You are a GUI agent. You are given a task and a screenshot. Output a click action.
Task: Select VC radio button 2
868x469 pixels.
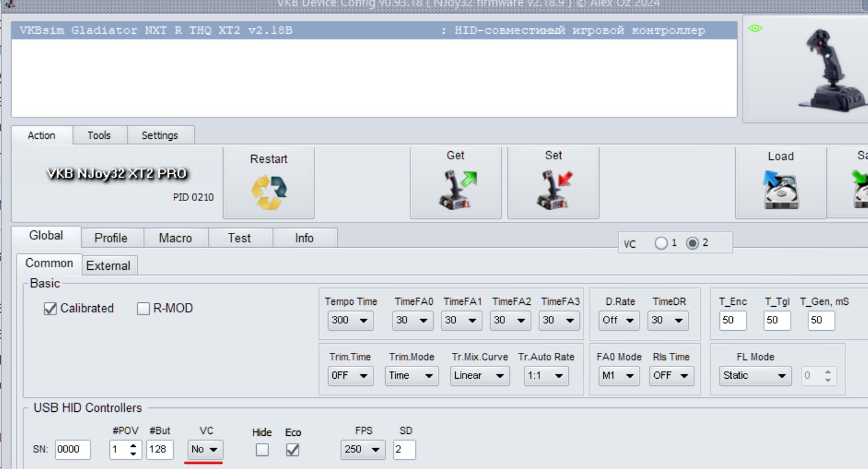click(692, 243)
